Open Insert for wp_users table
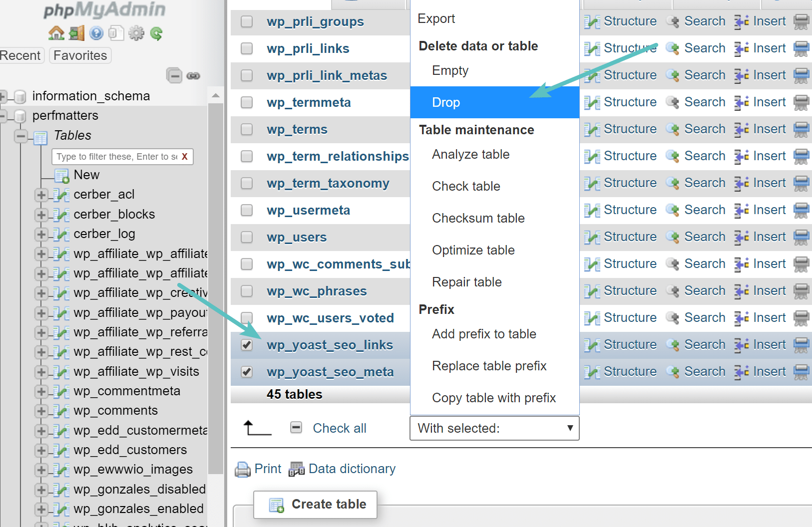The width and height of the screenshot is (812, 527). (x=769, y=237)
